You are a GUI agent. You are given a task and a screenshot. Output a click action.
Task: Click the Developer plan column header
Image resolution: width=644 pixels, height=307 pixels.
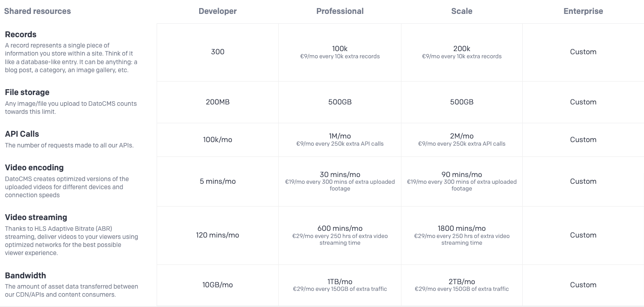[218, 11]
